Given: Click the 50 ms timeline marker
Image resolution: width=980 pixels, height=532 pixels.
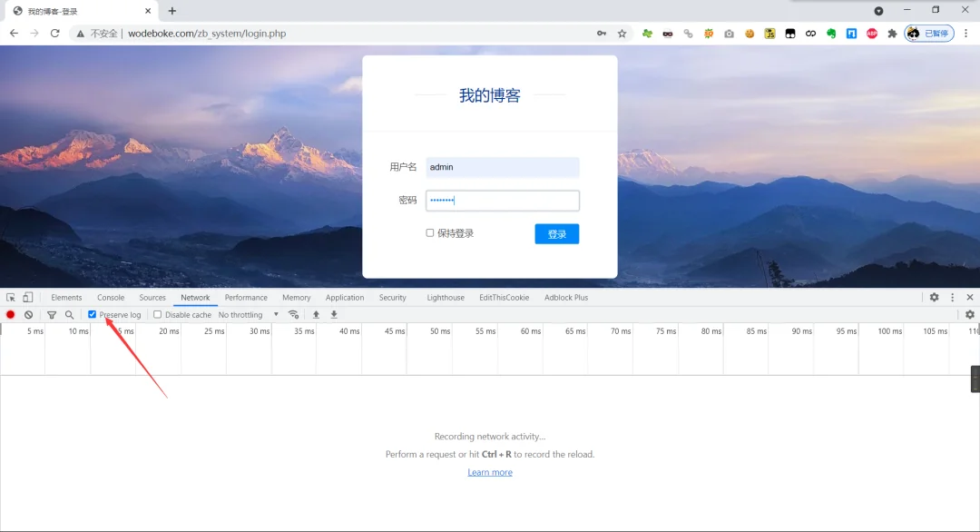Looking at the screenshot, I should click(x=440, y=331).
